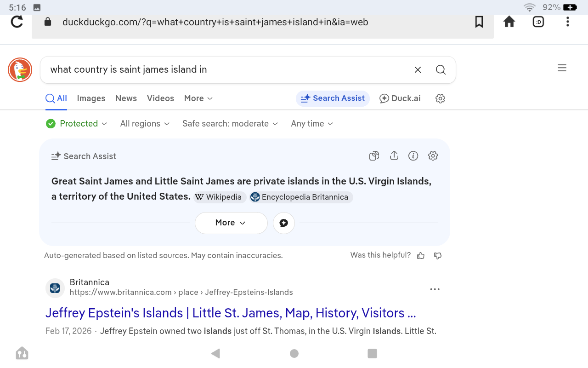Image resolution: width=588 pixels, height=368 pixels.
Task: Switch to the Videos tab
Action: 160,98
